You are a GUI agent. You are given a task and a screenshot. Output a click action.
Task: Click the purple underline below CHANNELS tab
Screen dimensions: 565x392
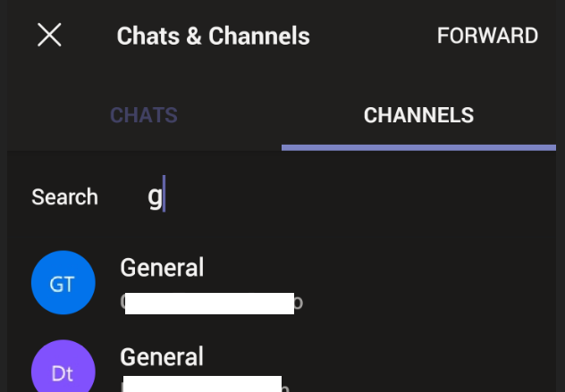418,146
